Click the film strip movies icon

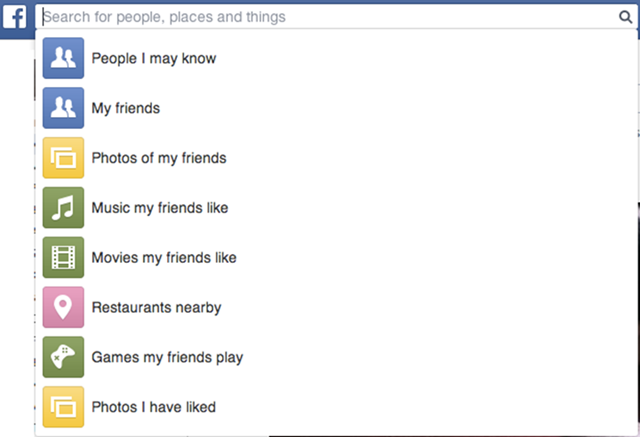click(x=63, y=258)
